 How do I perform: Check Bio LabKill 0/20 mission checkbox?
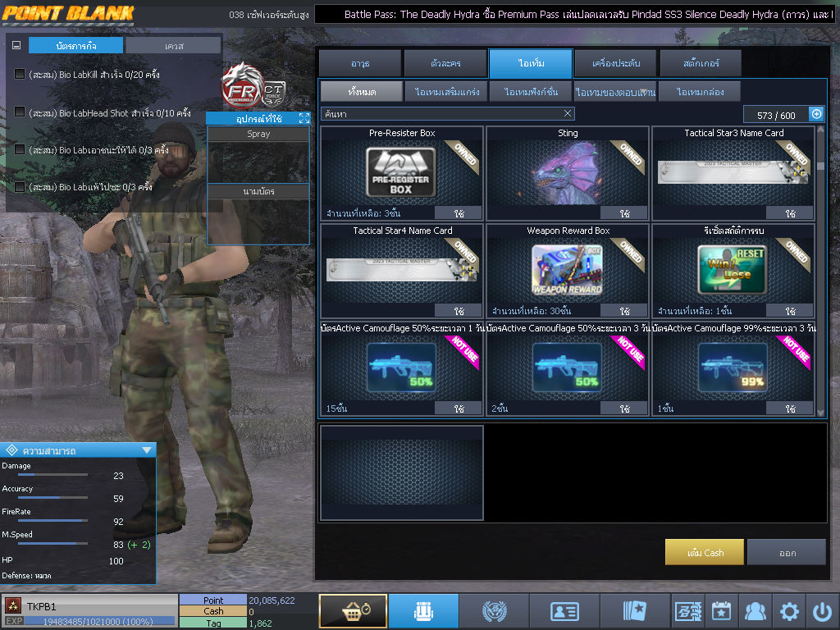[20, 74]
